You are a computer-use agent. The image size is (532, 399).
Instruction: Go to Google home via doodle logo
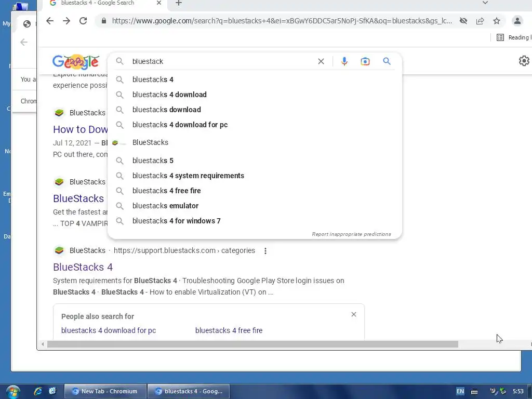(x=76, y=62)
